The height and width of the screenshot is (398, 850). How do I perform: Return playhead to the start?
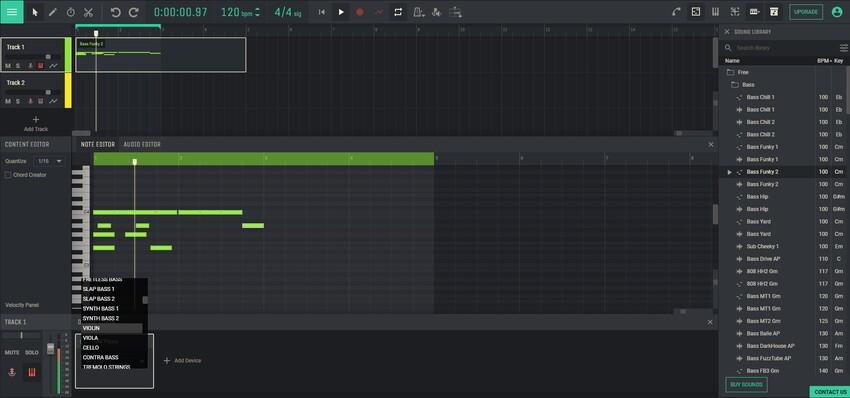click(321, 12)
